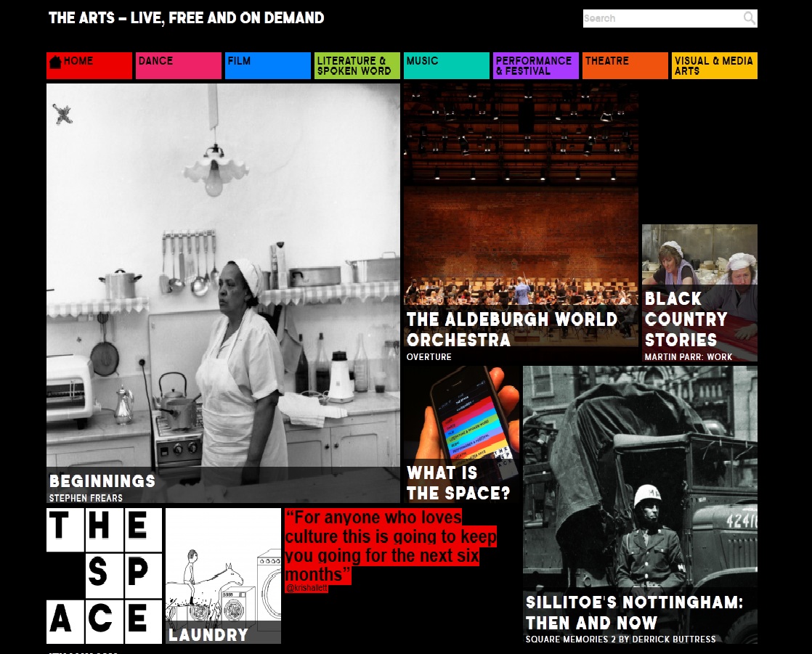Open the Dance category
This screenshot has width=812, height=654.
(178, 66)
